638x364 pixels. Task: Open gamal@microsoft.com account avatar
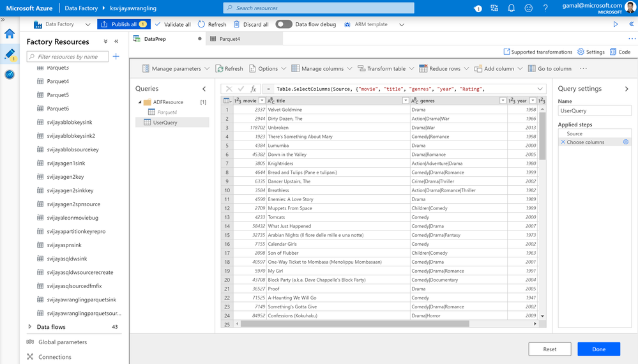tap(630, 8)
